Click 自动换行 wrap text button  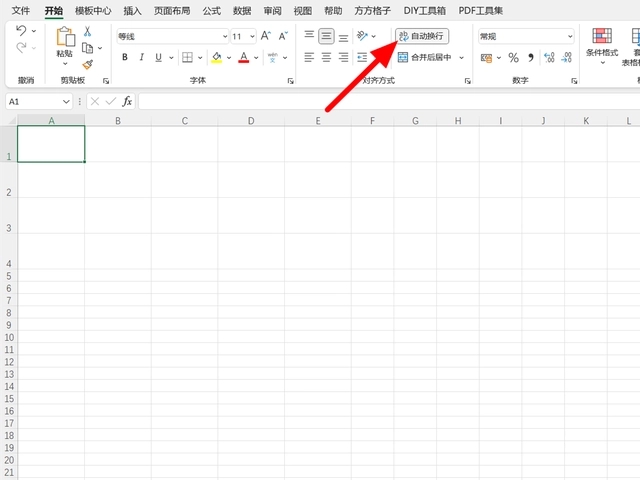422,36
